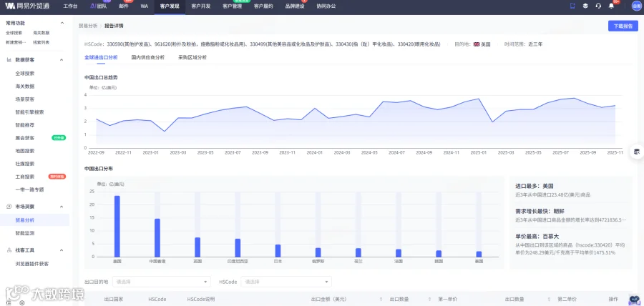Open customer support headset icon
Screen dimensions: 644x306
click(598, 6)
